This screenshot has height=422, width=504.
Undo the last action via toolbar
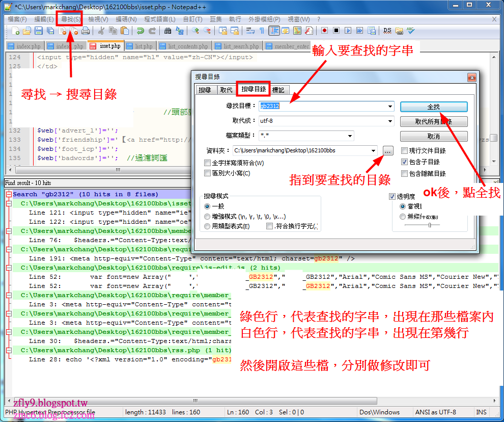140,31
